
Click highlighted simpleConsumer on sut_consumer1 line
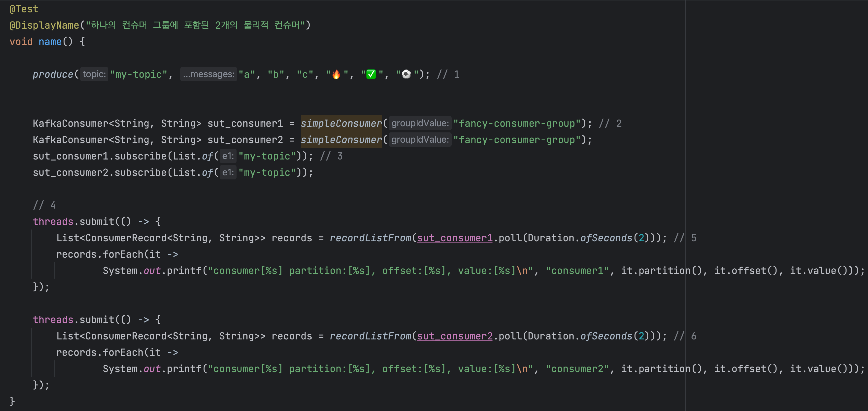pos(341,123)
